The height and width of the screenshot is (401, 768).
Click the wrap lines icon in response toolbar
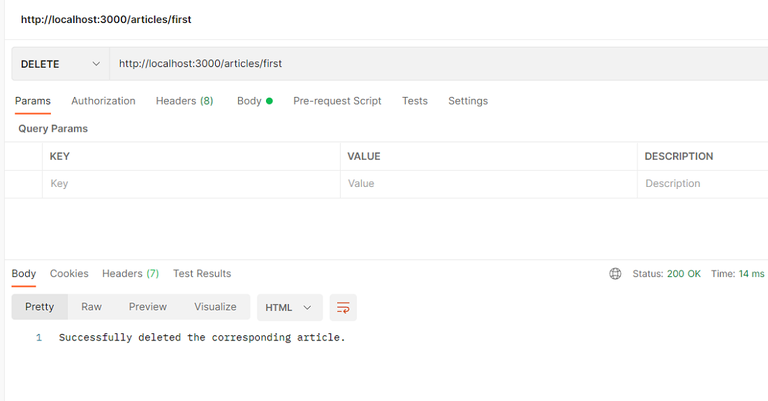(343, 307)
